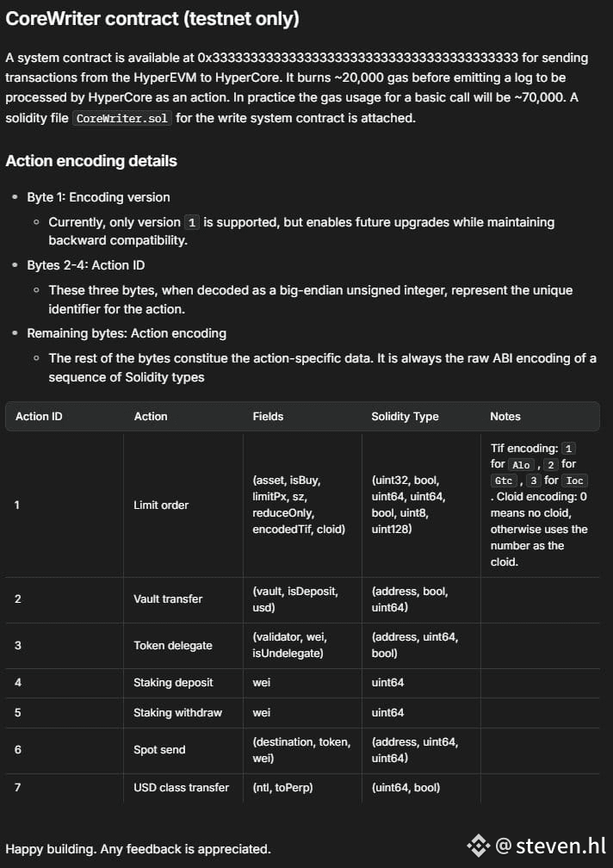This screenshot has width=613, height=868.
Task: Click the Gtc inline code tag
Action: tap(504, 481)
